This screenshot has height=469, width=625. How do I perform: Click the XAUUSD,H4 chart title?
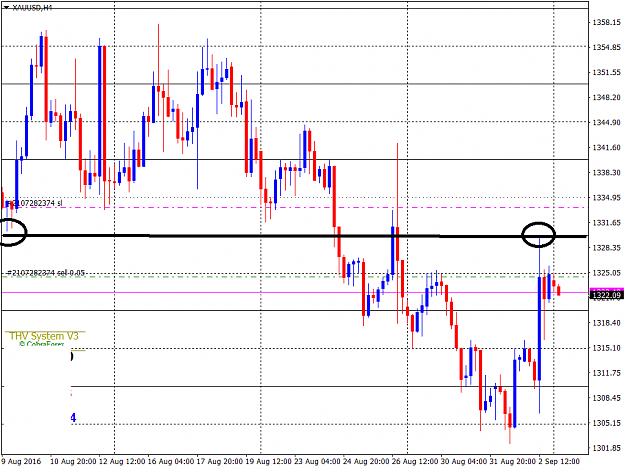pos(32,8)
